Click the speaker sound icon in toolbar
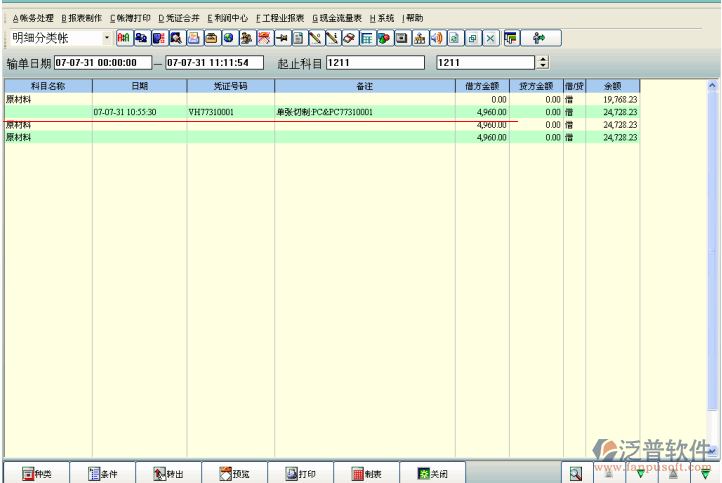Screen dimensions: 722x483 point(437,38)
